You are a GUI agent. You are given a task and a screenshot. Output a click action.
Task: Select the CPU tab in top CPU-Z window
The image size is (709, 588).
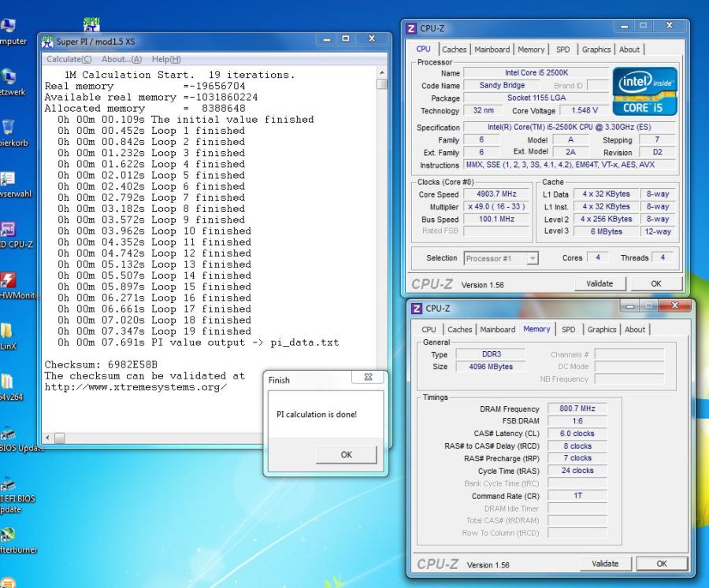[423, 49]
